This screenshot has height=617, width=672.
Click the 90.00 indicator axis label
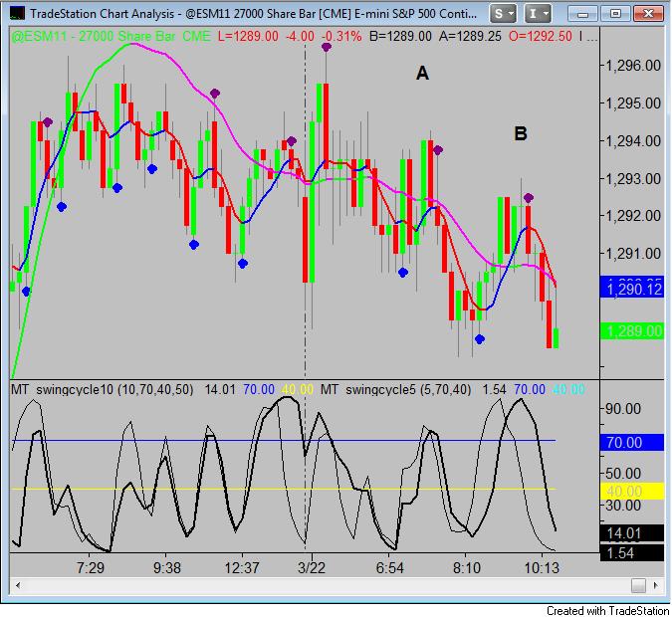623,409
